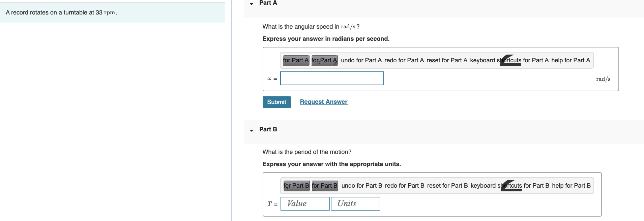The width and height of the screenshot is (644, 221).
Task: Collapse the Part B section arrow
Action: [x=252, y=130]
